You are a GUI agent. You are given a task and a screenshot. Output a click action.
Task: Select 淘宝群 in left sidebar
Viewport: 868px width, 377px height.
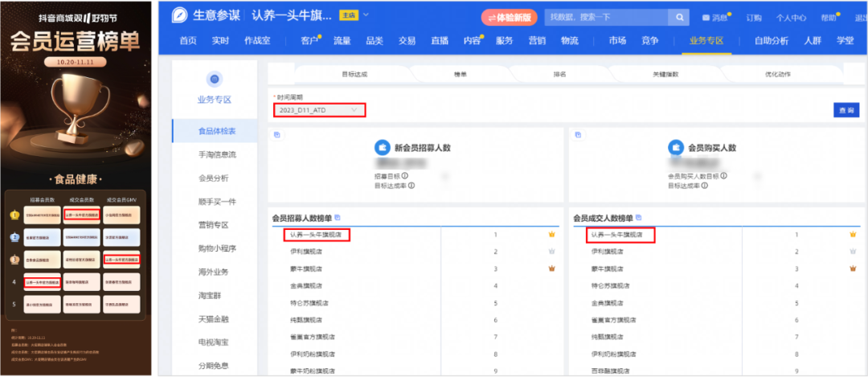coord(210,295)
